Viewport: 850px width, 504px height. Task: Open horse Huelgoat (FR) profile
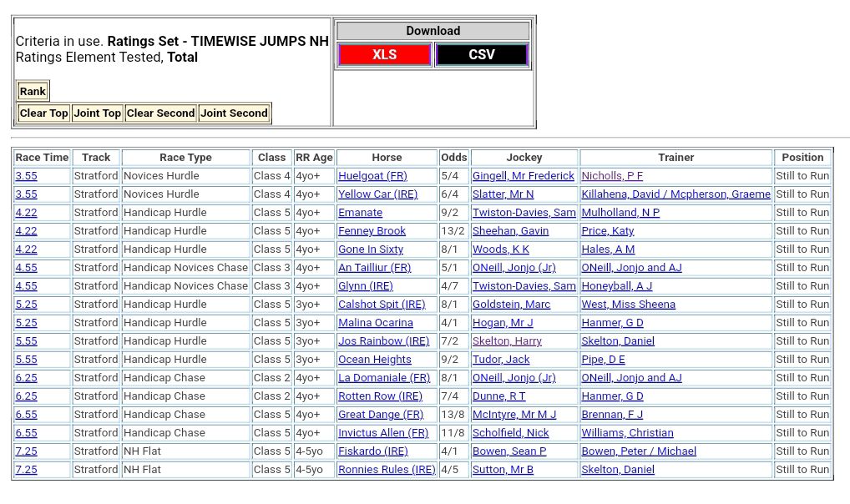[x=372, y=176]
